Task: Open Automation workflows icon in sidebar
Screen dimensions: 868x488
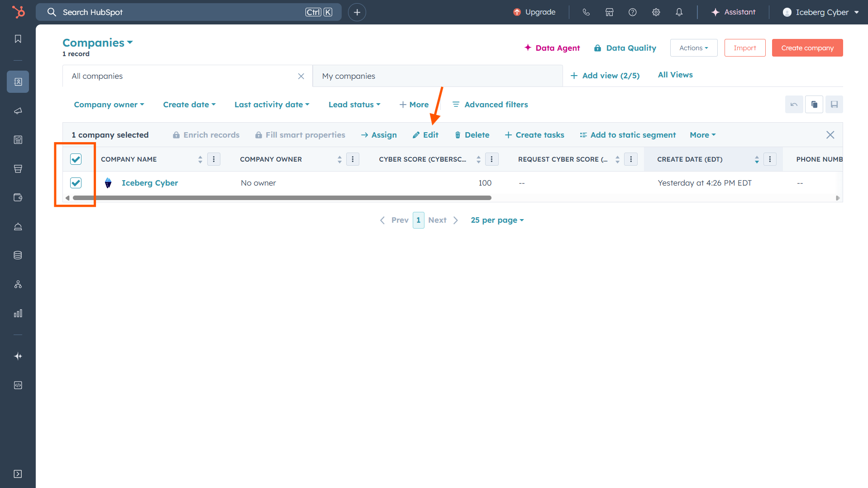Action: [18, 284]
